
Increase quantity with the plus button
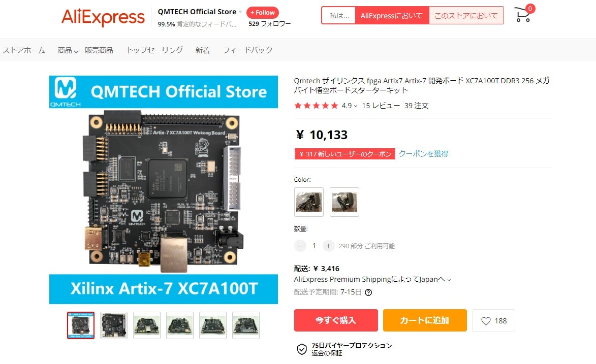click(328, 246)
